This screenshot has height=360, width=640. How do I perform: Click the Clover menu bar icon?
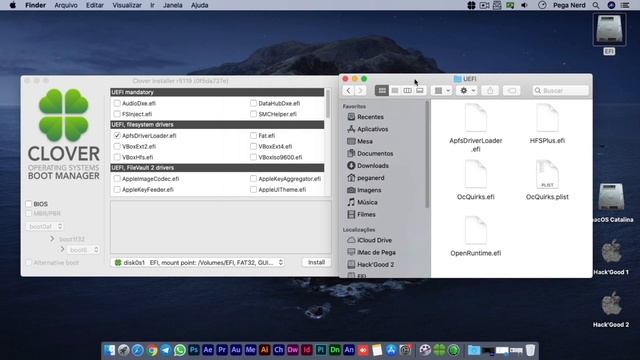pyautogui.click(x=471, y=5)
